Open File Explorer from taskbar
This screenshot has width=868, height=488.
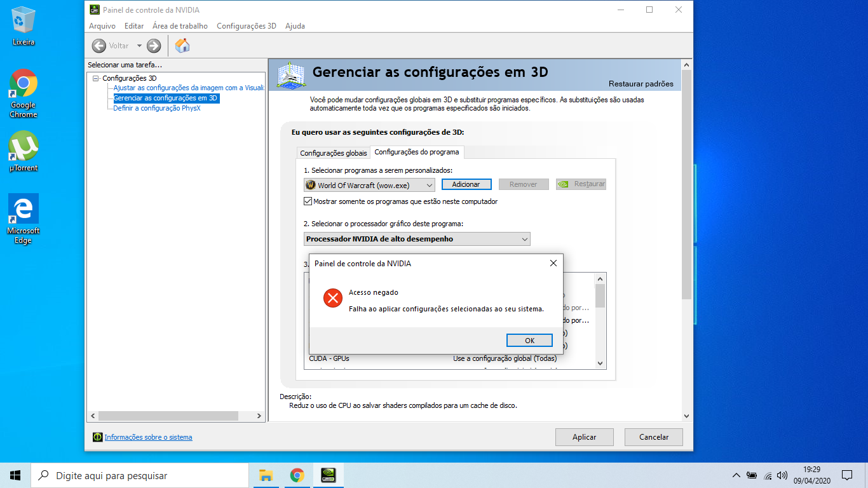pos(266,475)
